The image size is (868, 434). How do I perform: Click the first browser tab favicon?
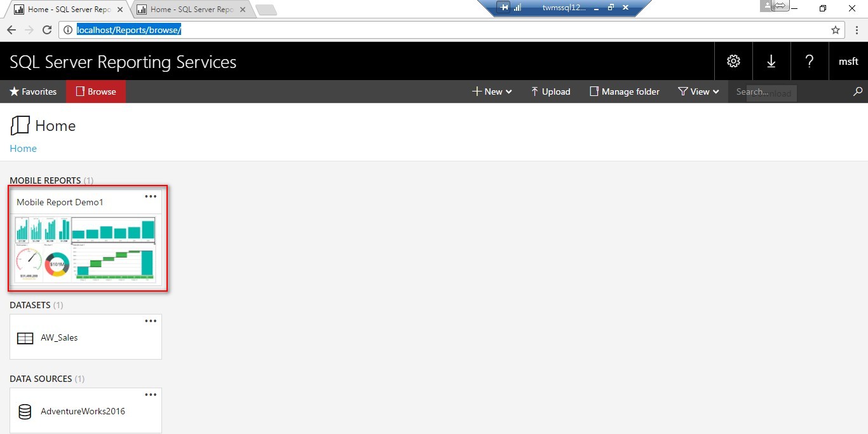tap(19, 10)
